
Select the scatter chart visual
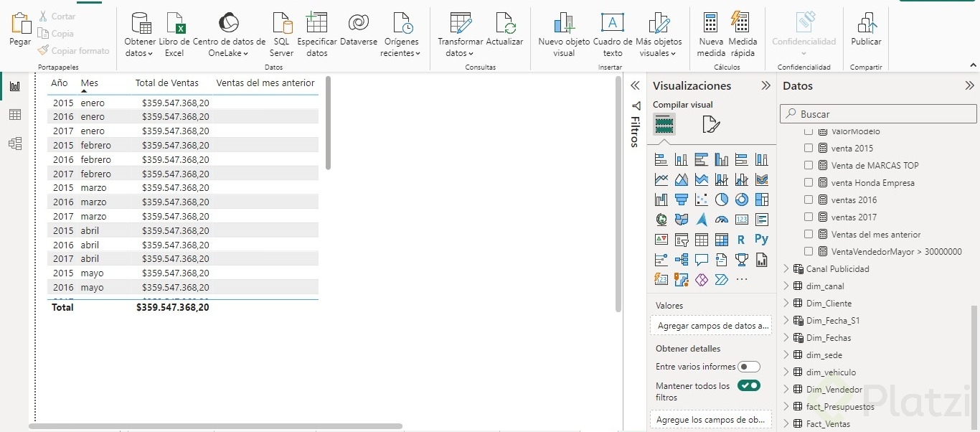(702, 199)
